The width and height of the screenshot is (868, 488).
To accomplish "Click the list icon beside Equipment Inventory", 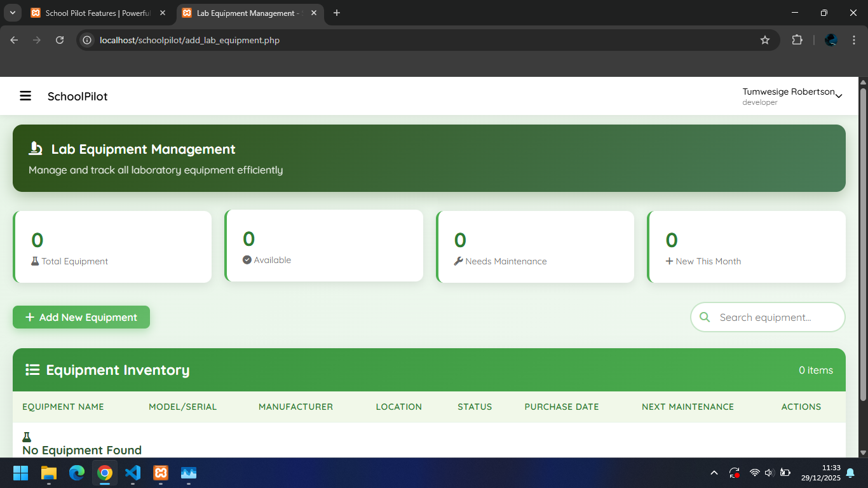I will 32,370.
